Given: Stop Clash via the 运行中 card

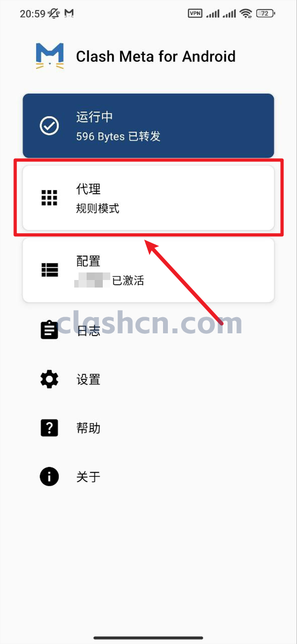Looking at the screenshot, I should click(x=148, y=125).
